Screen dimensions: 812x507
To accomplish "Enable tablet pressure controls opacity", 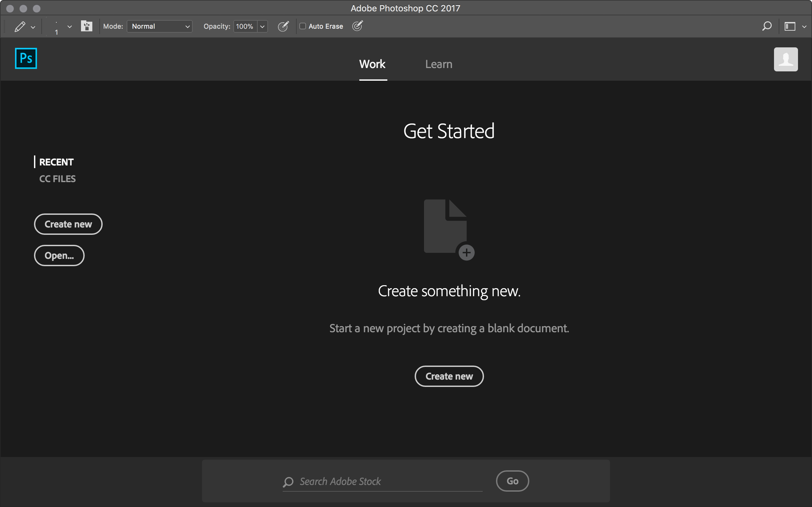I will pyautogui.click(x=283, y=26).
